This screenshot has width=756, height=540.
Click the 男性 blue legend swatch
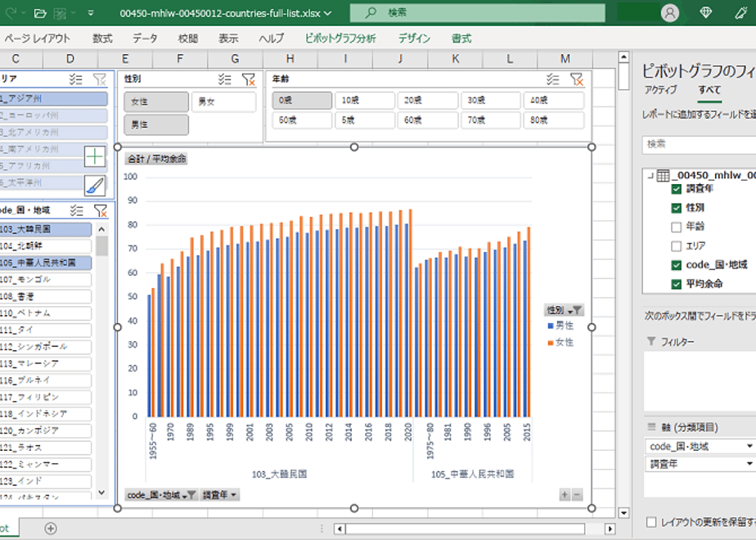coord(551,326)
